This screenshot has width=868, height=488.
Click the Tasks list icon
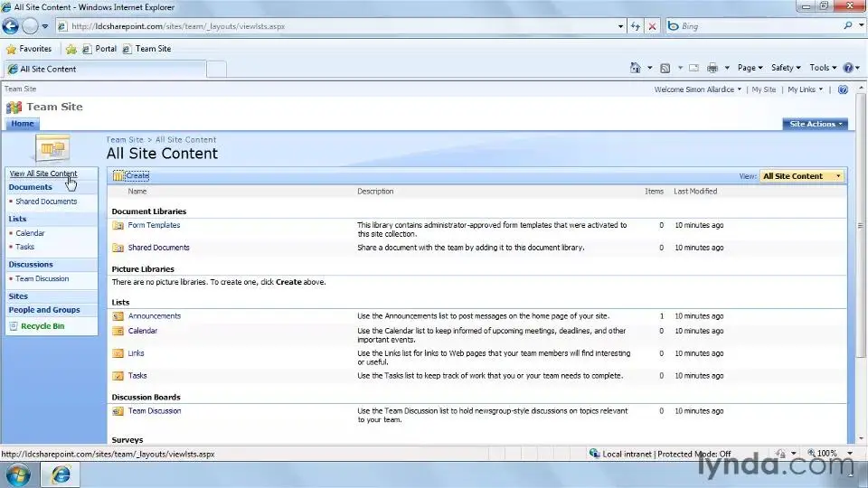tap(118, 376)
